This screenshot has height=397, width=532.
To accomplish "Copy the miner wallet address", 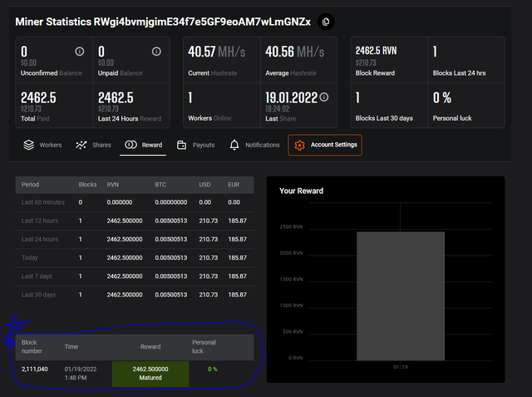I will tap(326, 21).
